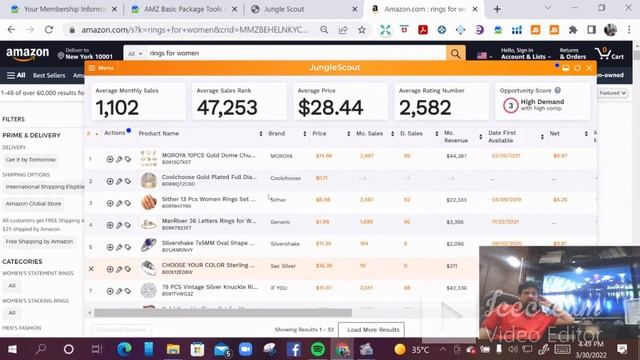Open Zoom from the taskbar

click(245, 349)
